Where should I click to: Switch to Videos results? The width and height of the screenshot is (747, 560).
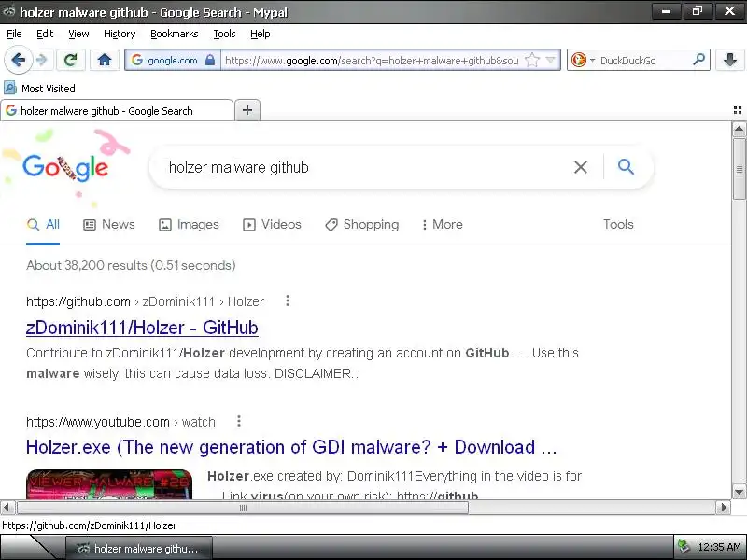[x=272, y=224]
